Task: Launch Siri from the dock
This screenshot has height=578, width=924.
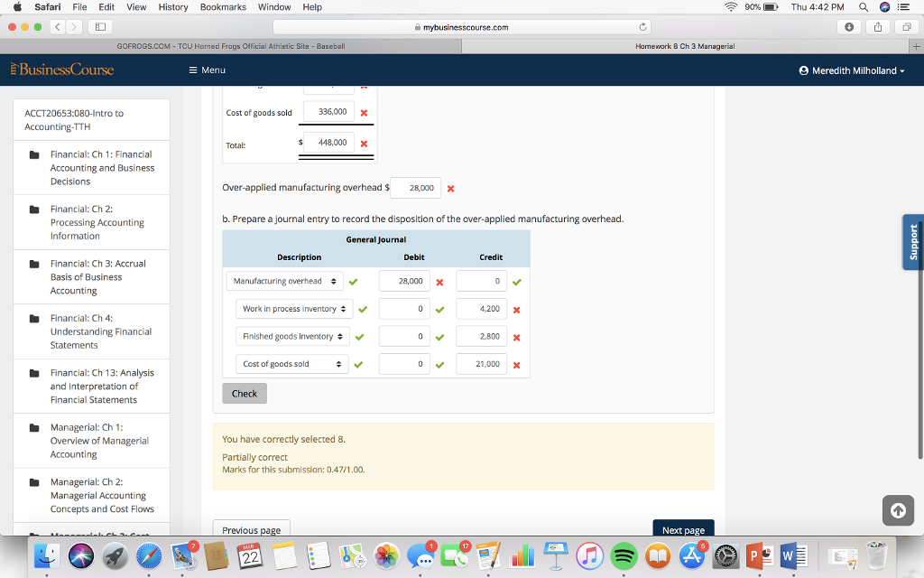Action: coord(80,556)
